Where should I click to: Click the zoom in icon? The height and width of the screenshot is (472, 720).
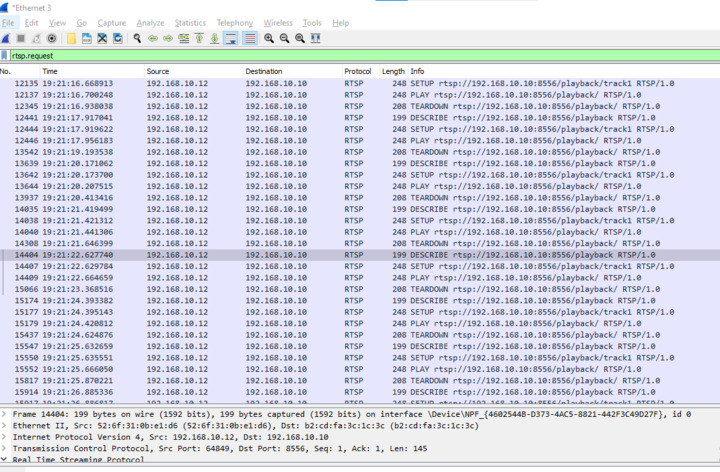[269, 38]
